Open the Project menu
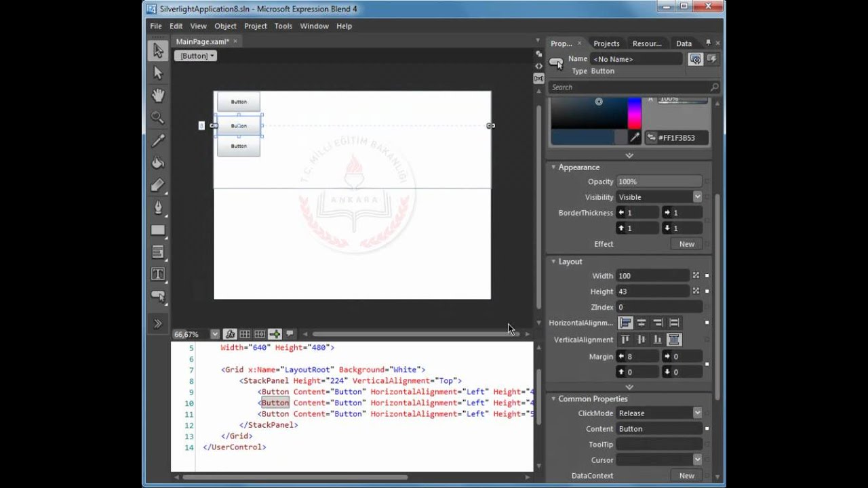Viewport: 868px width, 488px height. (256, 26)
